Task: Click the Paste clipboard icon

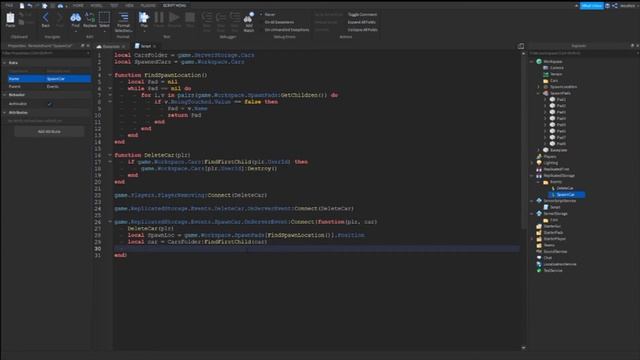Action: (x=10, y=18)
